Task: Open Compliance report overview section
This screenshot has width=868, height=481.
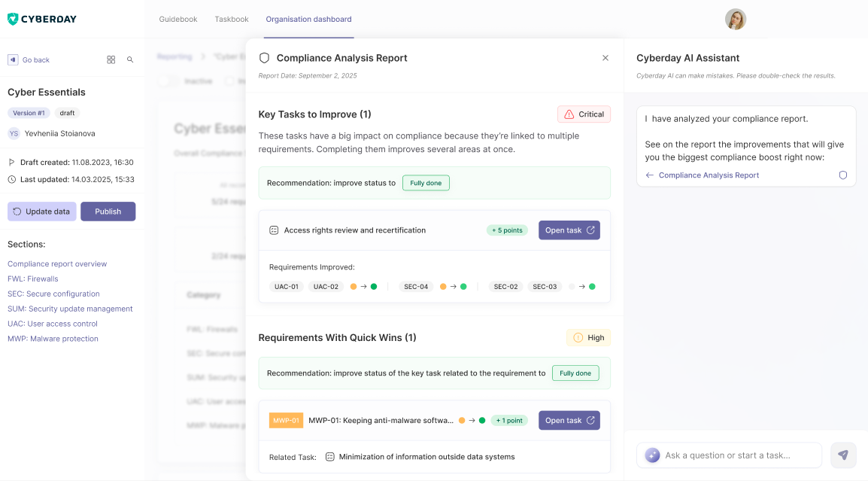Action: (57, 263)
